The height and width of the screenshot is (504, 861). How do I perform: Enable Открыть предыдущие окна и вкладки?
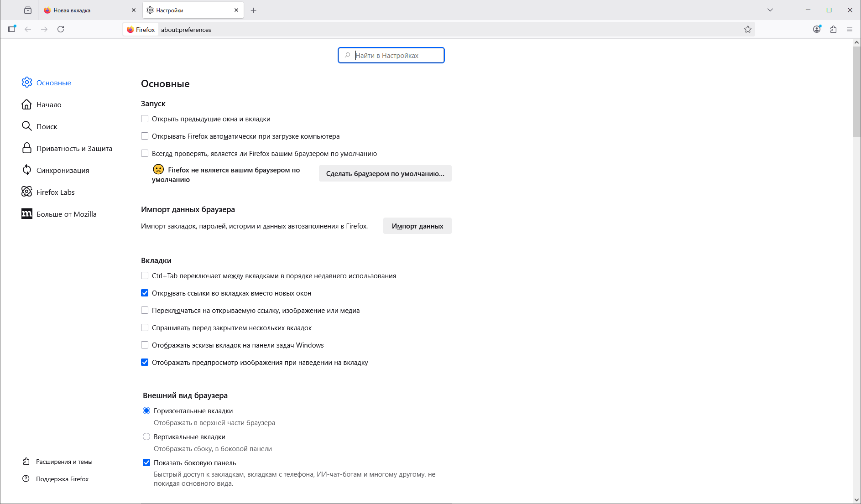145,119
